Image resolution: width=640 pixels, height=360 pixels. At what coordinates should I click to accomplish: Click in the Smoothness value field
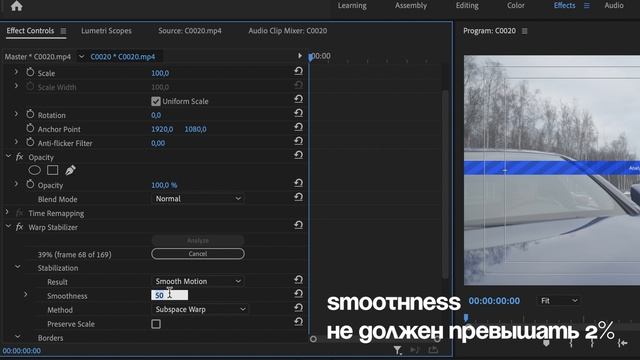[x=169, y=295]
